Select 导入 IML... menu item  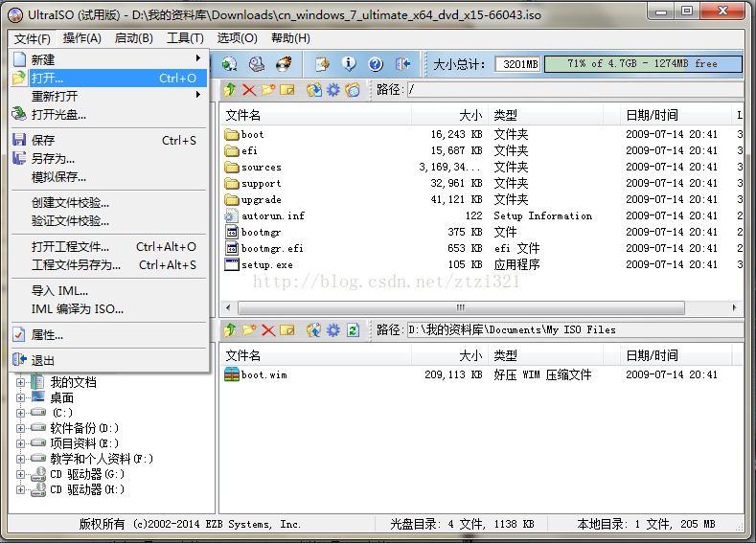109,291
